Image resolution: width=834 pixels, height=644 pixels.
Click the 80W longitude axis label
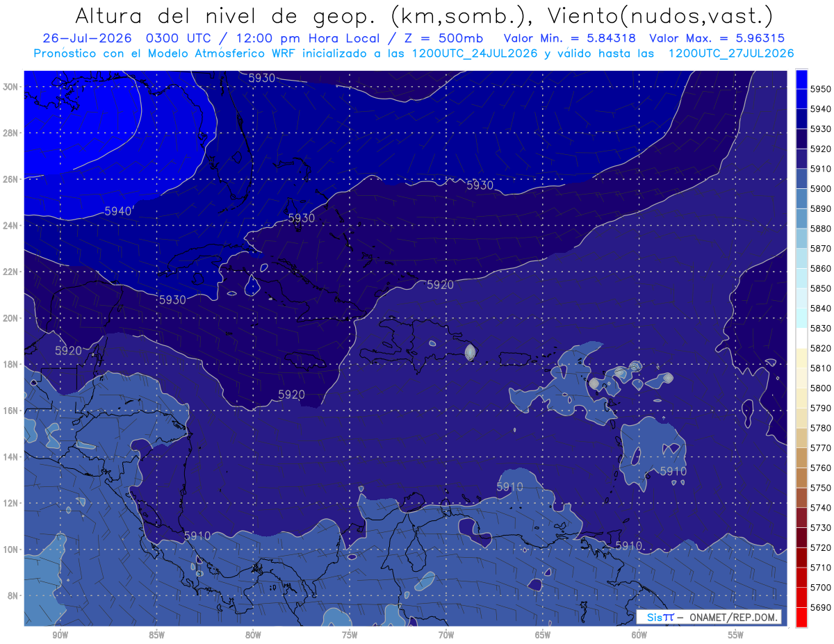coord(253,635)
